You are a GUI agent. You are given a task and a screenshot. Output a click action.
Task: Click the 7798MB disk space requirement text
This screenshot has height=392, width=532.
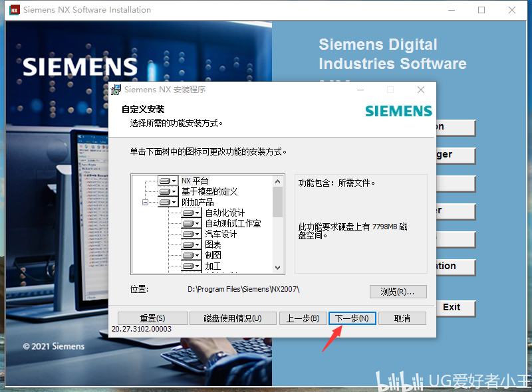pyautogui.click(x=352, y=231)
